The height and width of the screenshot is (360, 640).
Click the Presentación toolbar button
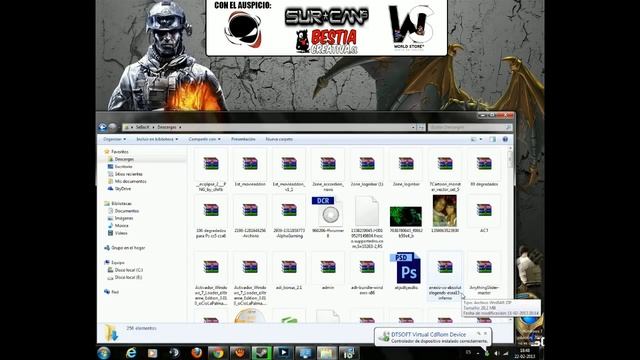(x=243, y=139)
